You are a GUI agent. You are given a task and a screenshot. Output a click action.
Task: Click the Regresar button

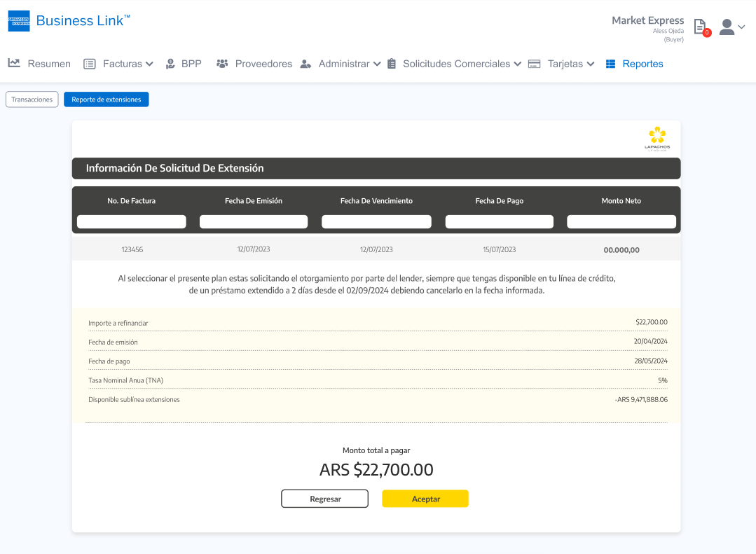coord(325,499)
